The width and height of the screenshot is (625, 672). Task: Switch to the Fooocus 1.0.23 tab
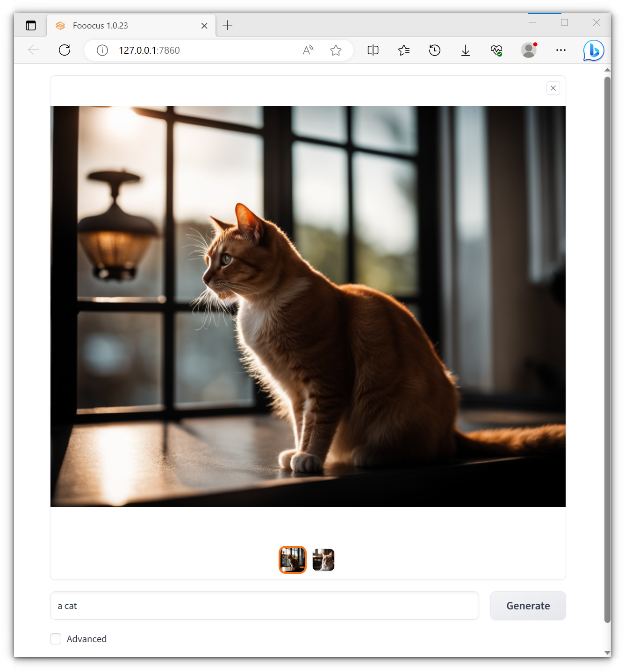point(117,26)
